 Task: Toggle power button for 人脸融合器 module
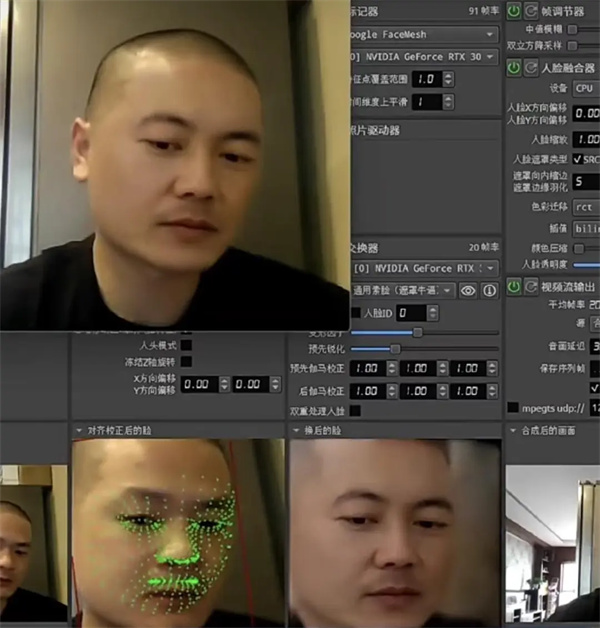[514, 68]
